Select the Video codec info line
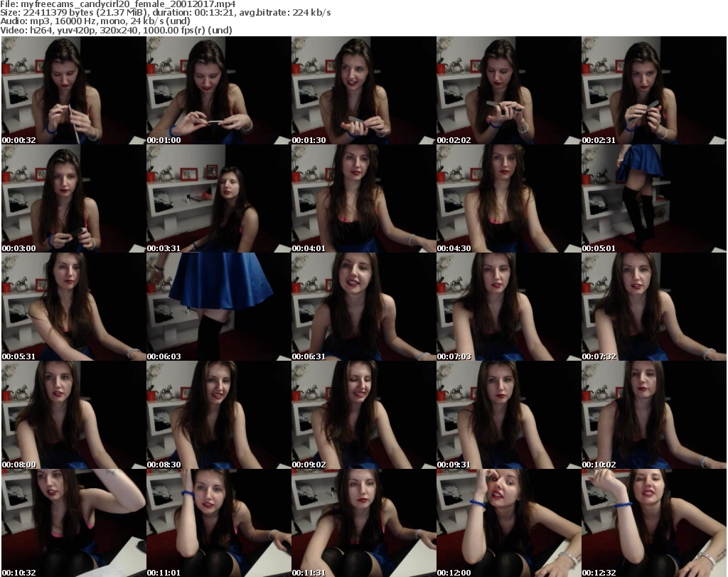The width and height of the screenshot is (728, 577). 116,30
